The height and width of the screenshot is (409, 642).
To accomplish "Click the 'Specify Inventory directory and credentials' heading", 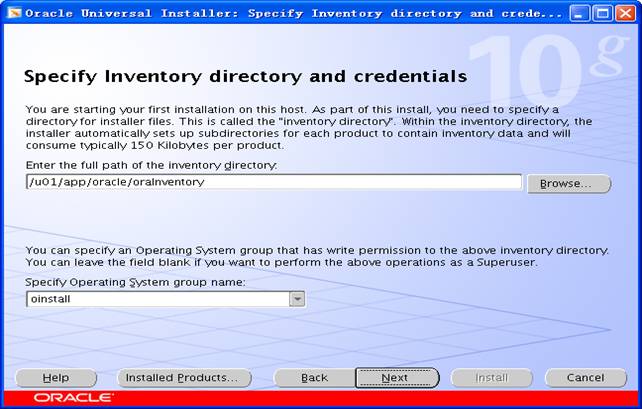I will coord(245,77).
